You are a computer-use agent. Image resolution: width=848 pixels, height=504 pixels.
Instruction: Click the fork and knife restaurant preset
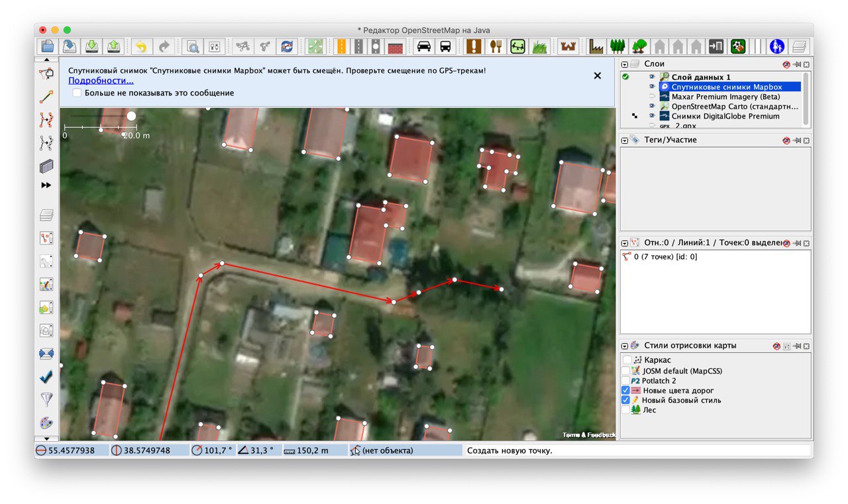pos(496,46)
